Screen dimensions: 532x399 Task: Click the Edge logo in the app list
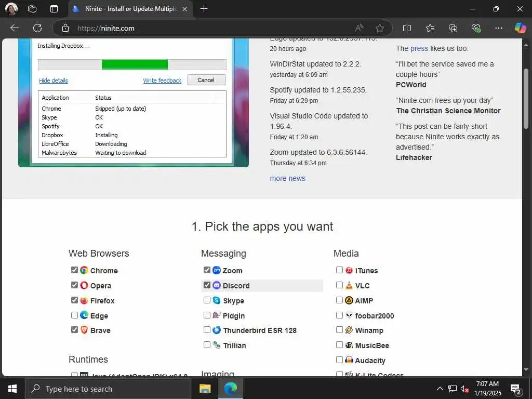84,315
